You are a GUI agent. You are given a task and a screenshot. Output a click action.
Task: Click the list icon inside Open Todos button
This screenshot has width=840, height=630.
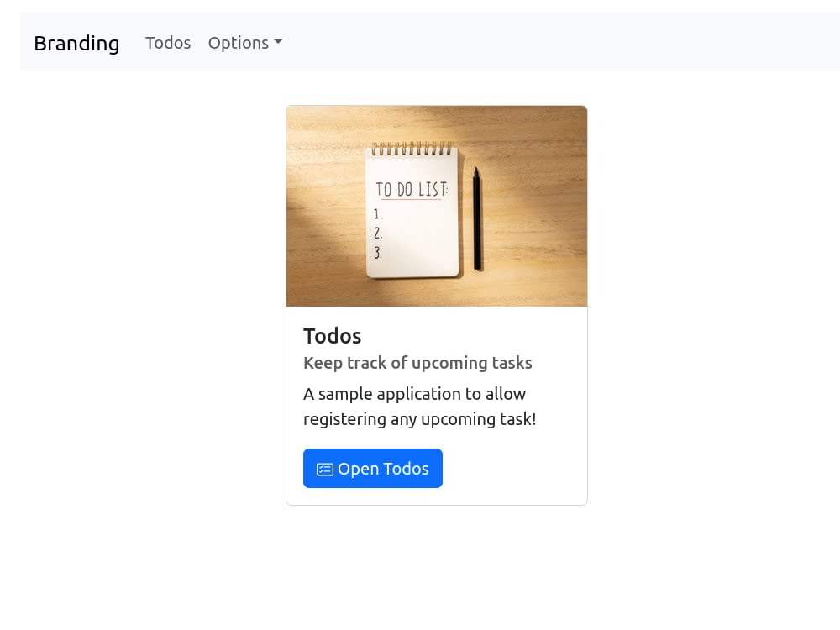tap(323, 469)
